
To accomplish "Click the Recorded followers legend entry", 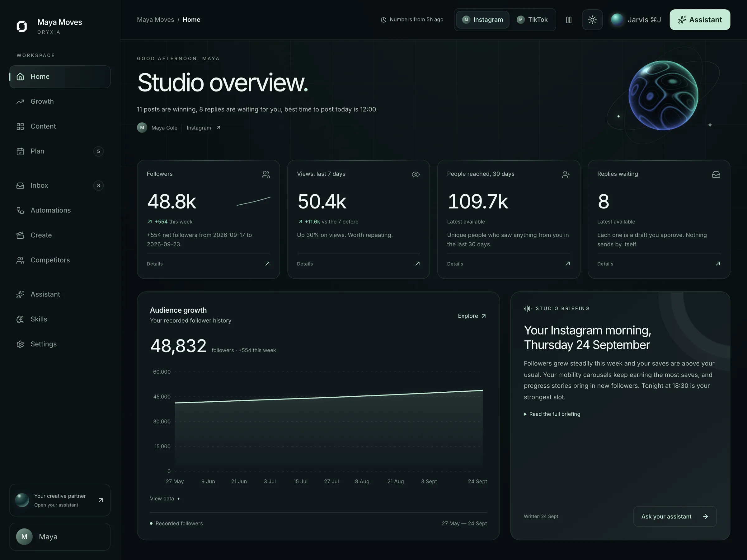I will pos(176,524).
